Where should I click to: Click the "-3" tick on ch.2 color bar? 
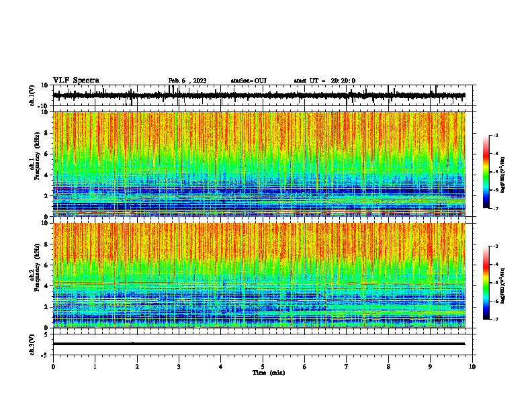[x=496, y=246]
